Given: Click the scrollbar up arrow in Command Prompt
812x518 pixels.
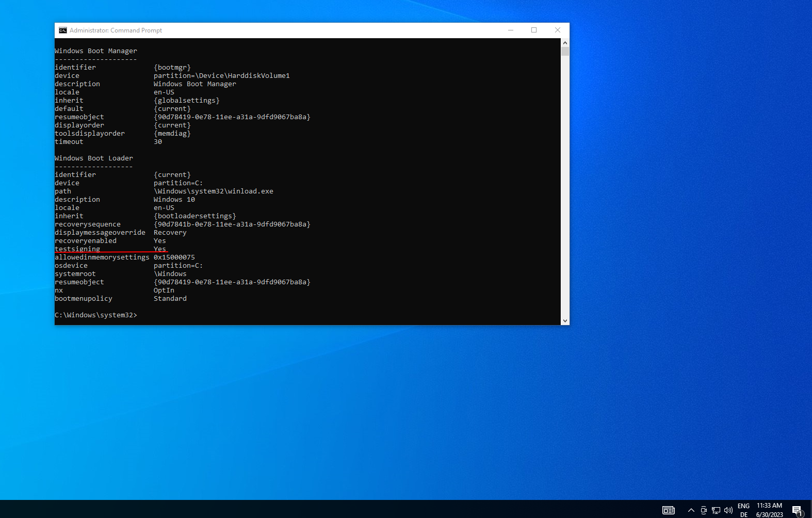Looking at the screenshot, I should pos(565,43).
